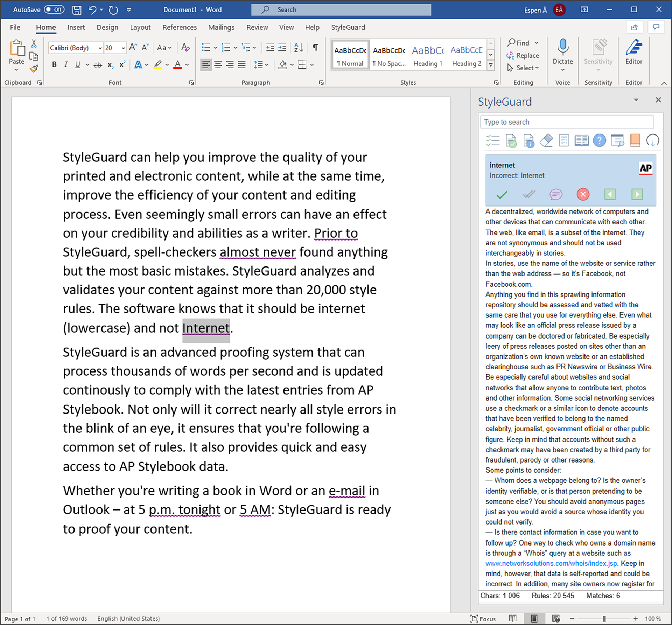Open StyleGuard pane options arrow

tap(636, 100)
